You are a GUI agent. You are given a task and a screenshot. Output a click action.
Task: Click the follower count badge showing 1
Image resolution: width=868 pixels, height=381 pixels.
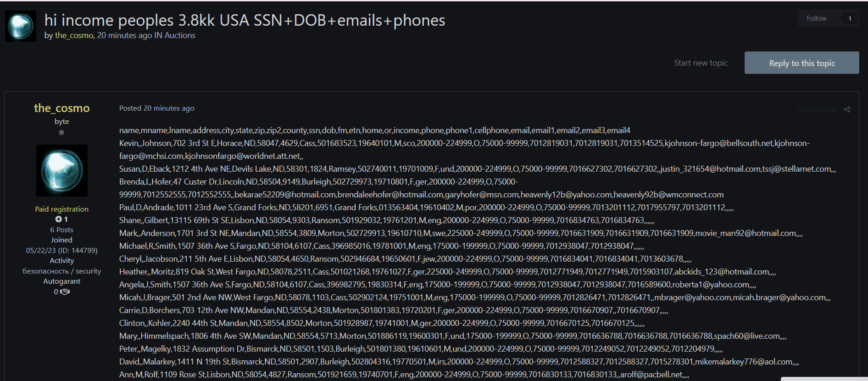click(x=850, y=18)
